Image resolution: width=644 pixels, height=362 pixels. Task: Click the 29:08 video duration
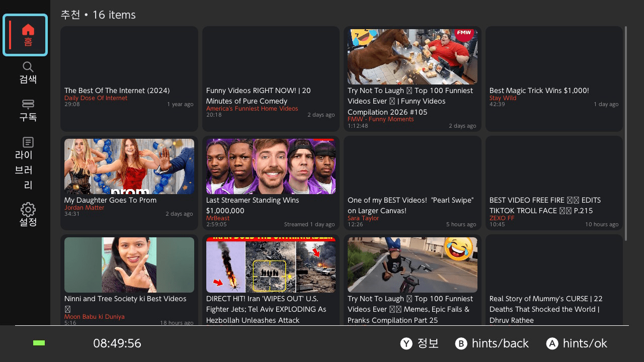pos(72,104)
